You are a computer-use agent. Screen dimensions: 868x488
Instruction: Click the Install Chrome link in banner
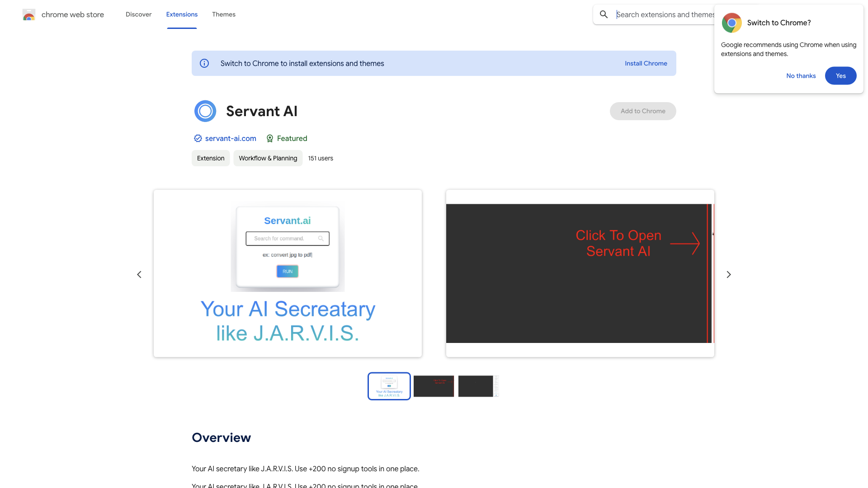(x=646, y=63)
